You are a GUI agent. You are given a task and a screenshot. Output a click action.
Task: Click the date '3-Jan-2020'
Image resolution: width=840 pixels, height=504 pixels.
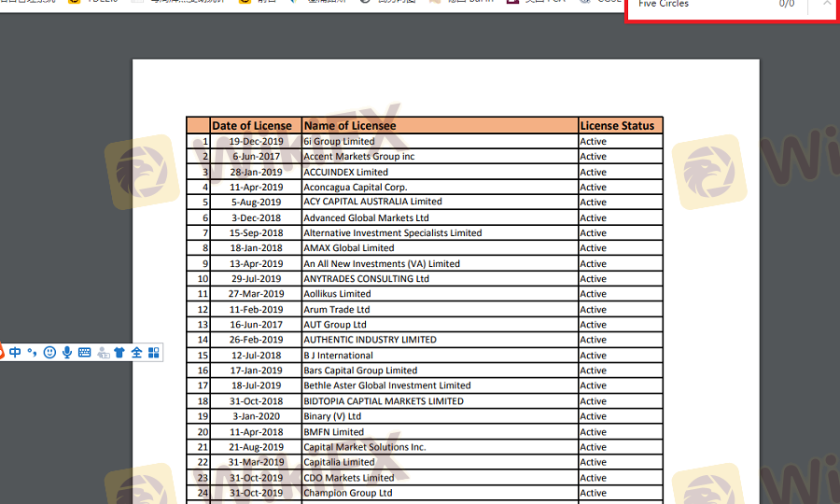point(256,416)
